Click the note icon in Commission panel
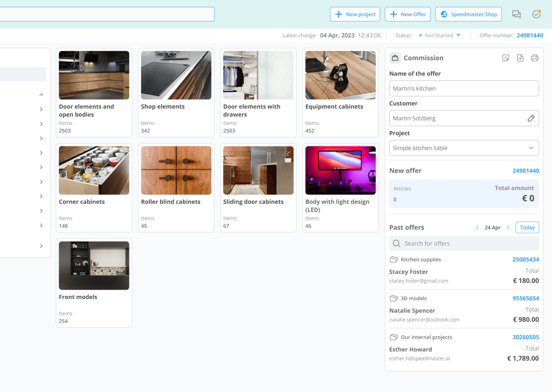Image resolution: width=552 pixels, height=392 pixels. 506,58
